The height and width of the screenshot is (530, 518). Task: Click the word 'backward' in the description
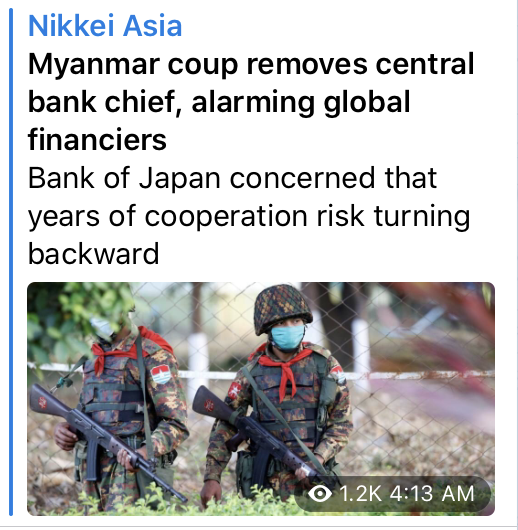[93, 254]
